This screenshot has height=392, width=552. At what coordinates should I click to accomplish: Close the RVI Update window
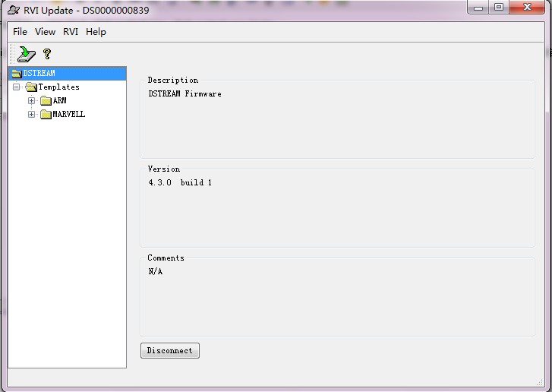[527, 8]
